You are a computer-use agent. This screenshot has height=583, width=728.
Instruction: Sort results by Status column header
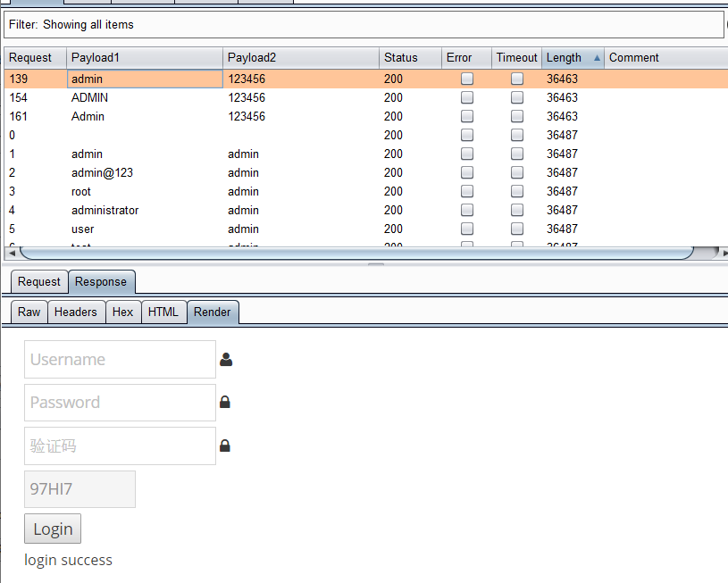[x=410, y=58]
